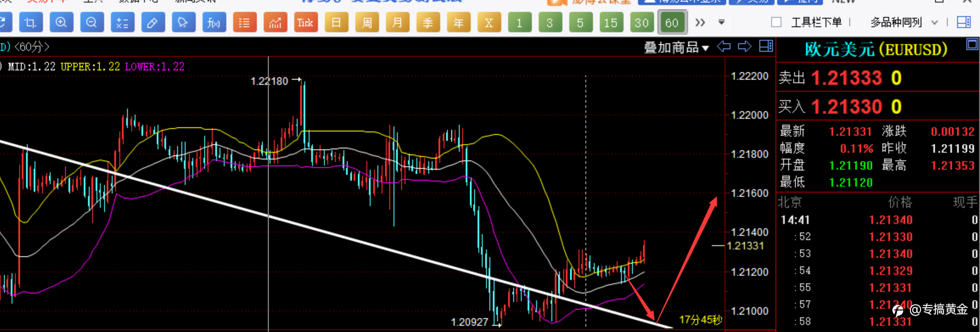Click the change value 0.00132
The height and width of the screenshot is (332, 980).
953,131
